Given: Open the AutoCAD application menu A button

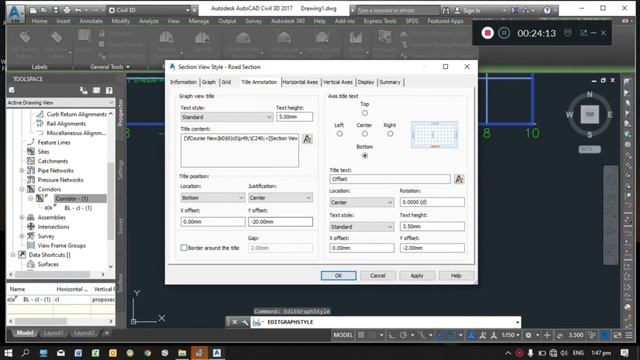Looking at the screenshot, I should tap(15, 13).
